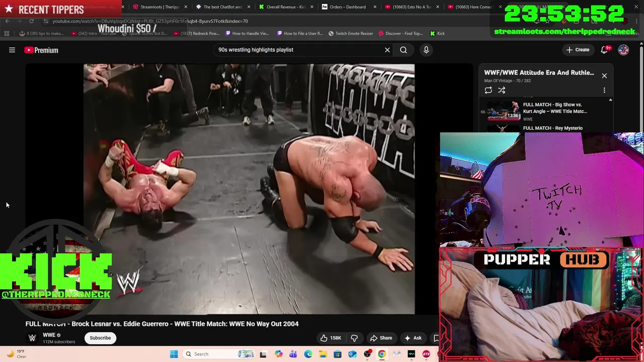The width and height of the screenshot is (644, 362).
Task: Open the Ask AI button
Action: 413,338
